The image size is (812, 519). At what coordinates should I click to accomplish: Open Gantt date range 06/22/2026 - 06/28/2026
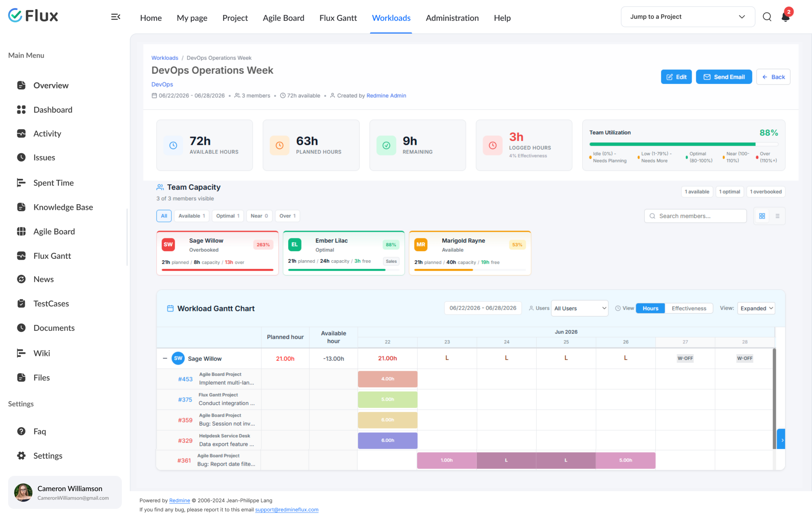pos(482,308)
